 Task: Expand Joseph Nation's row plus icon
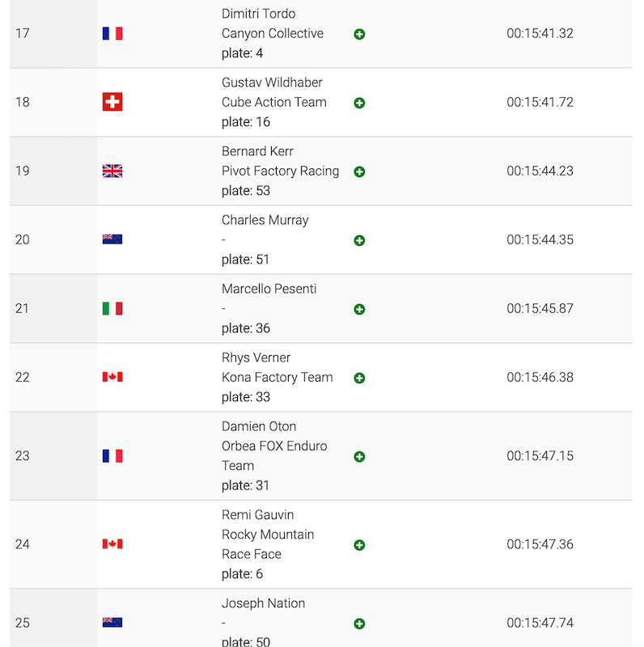tap(359, 624)
